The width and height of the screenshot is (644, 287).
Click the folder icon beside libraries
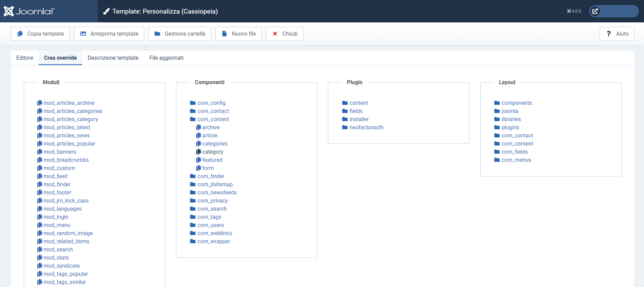497,119
